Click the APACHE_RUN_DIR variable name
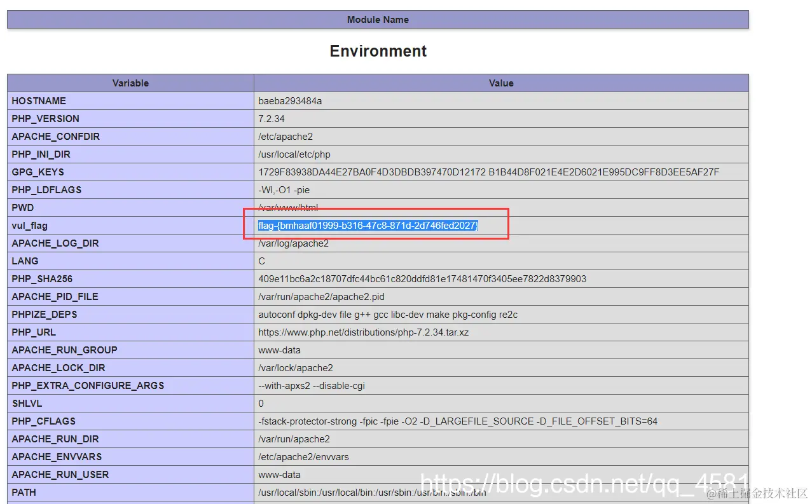Image resolution: width=812 pixels, height=504 pixels. coord(55,439)
